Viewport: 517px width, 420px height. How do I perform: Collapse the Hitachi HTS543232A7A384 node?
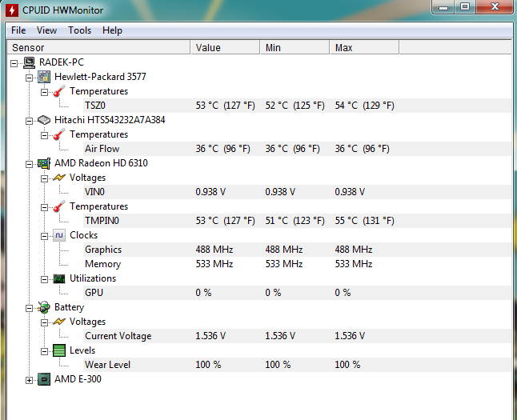tap(29, 121)
